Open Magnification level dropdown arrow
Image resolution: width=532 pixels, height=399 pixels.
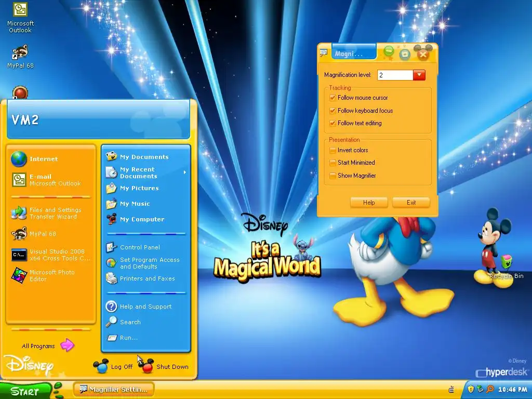pos(419,75)
